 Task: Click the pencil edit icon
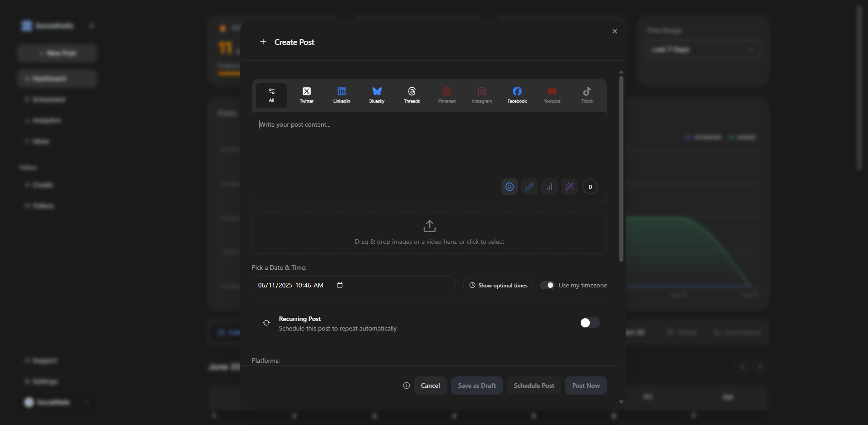[x=529, y=187]
